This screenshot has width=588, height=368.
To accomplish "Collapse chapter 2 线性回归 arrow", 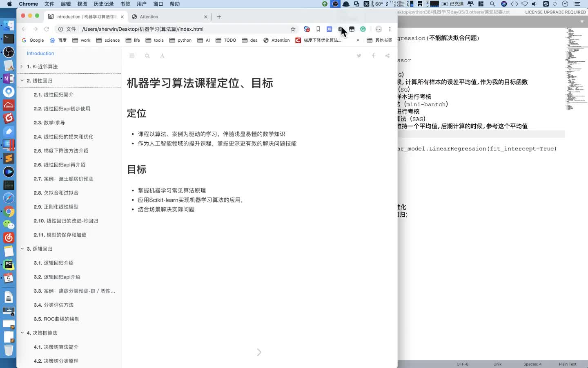I will click(x=22, y=81).
